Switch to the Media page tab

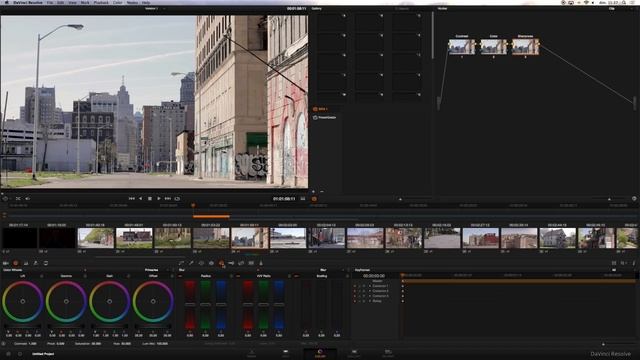point(251,353)
